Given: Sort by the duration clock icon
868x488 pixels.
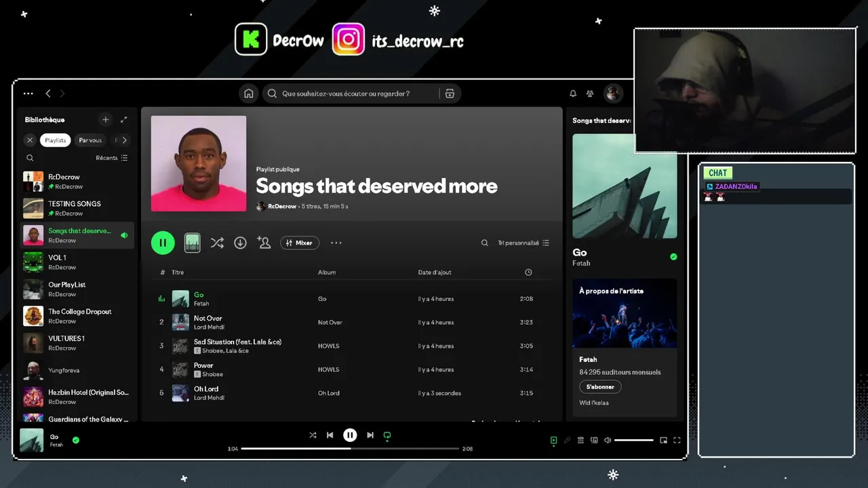Looking at the screenshot, I should (528, 272).
